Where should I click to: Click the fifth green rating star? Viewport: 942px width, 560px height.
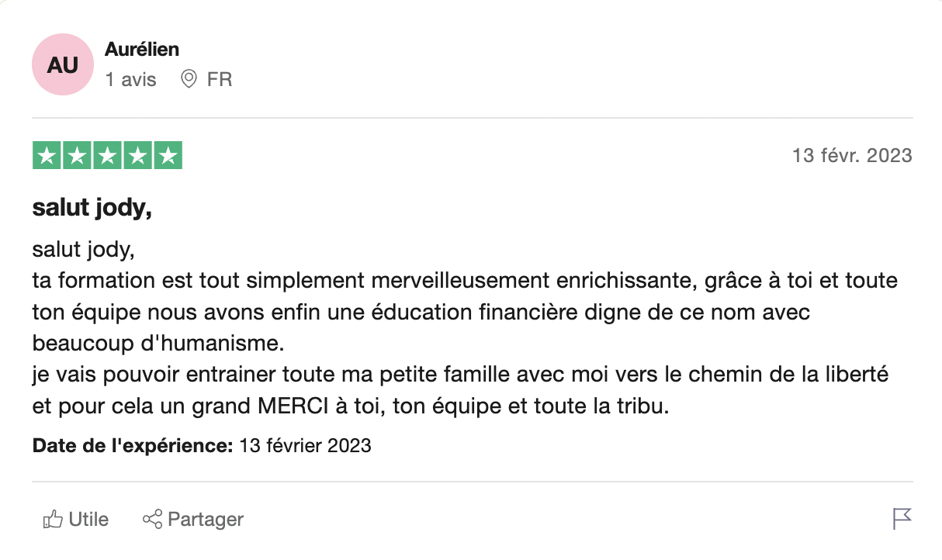(168, 156)
